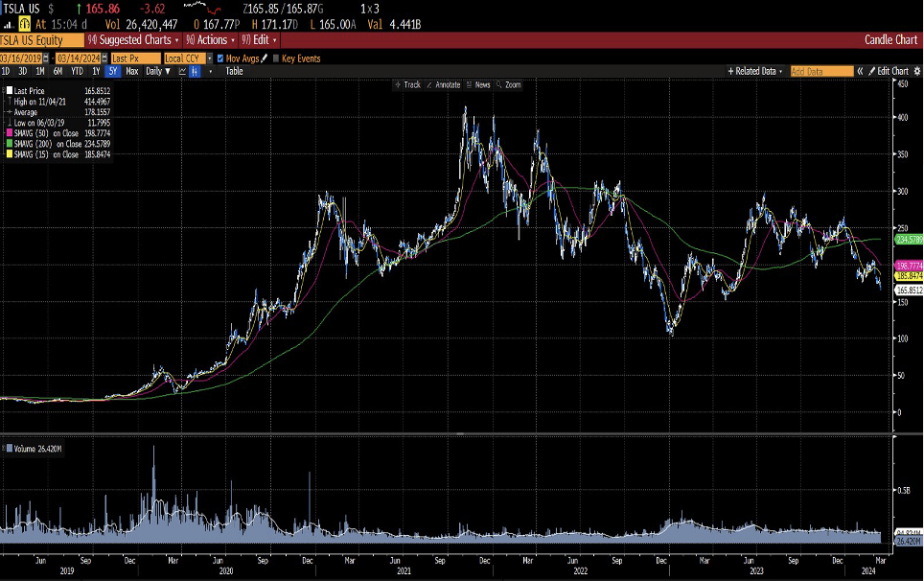Collapse the legend box via its corner toggle

pyautogui.click(x=4, y=88)
